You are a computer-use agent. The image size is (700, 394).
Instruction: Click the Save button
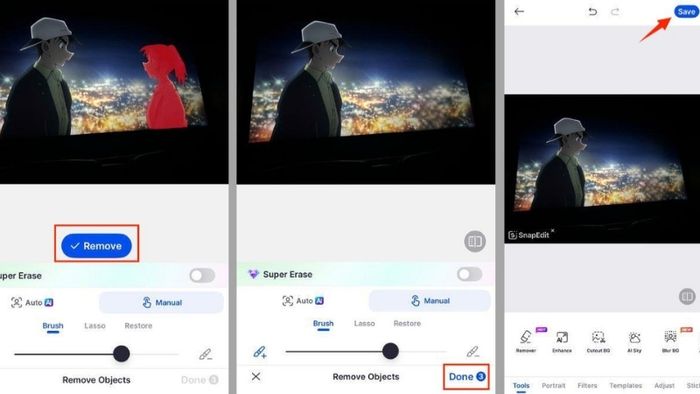(x=686, y=12)
